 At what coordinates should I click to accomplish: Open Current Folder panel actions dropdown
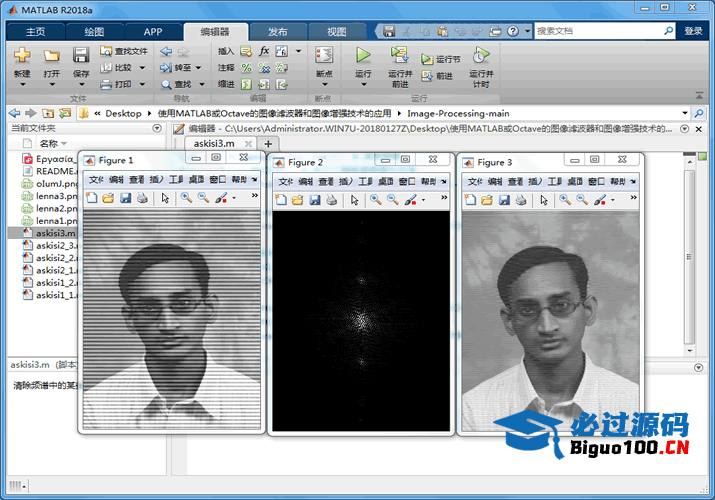(x=157, y=128)
